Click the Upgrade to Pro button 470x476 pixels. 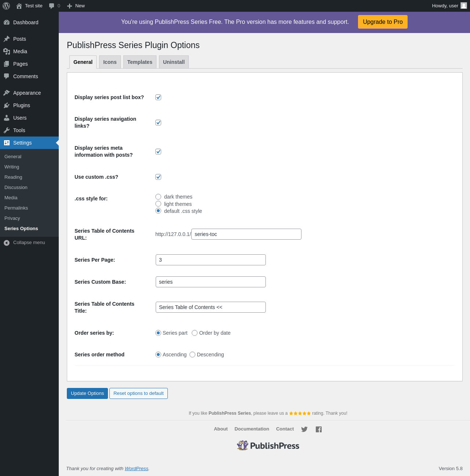[383, 22]
